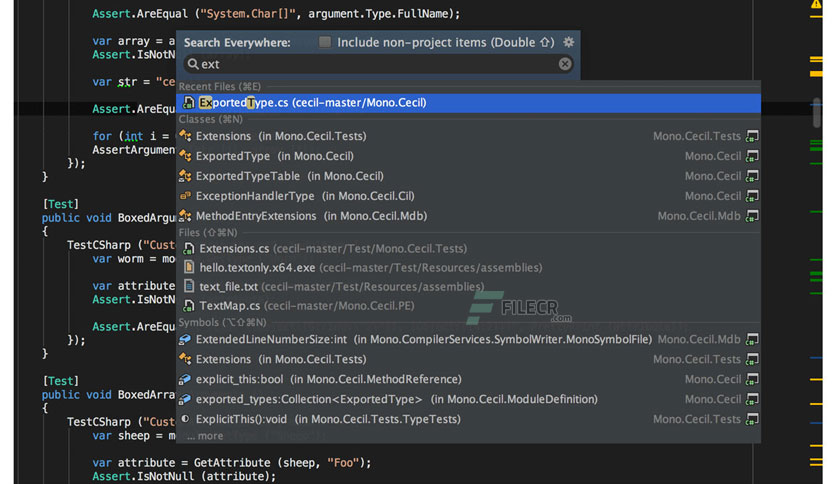
Task: Click ExportedType class icon
Action: [185, 156]
